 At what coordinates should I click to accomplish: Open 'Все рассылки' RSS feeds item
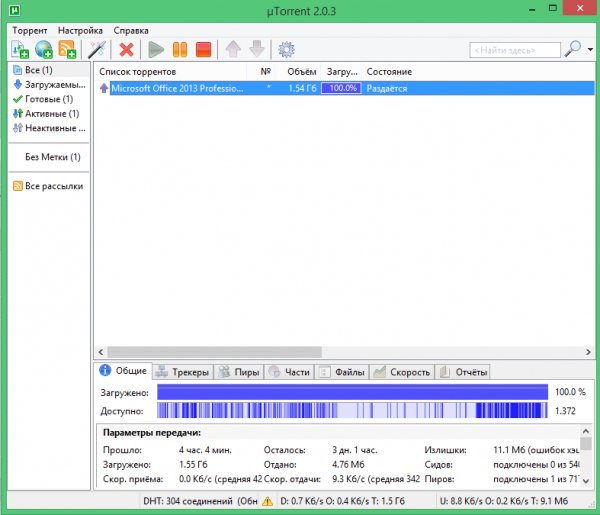[49, 186]
